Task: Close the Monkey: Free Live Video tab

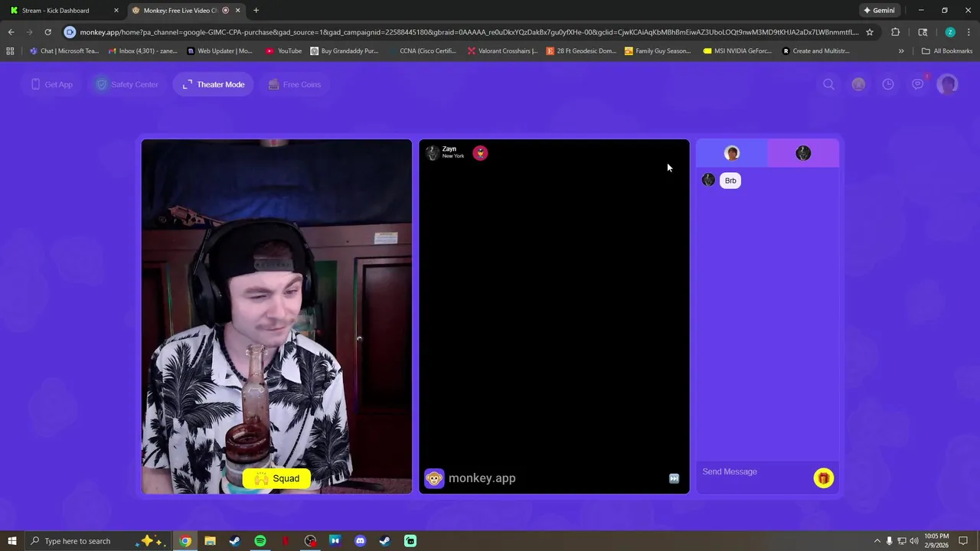Action: tap(237, 10)
